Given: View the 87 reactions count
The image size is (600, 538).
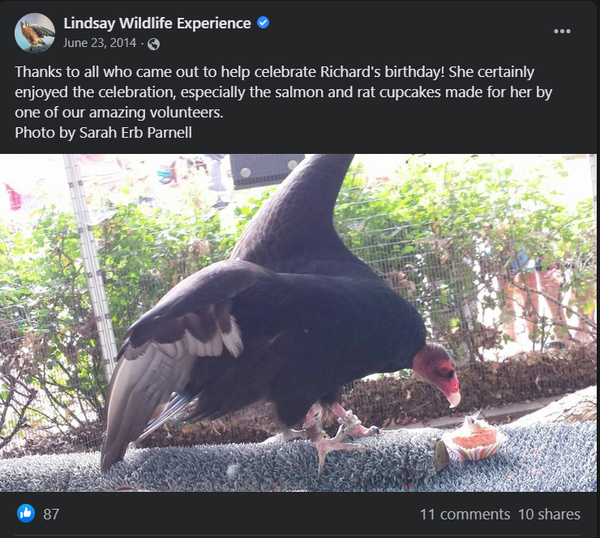Looking at the screenshot, I should 51,514.
